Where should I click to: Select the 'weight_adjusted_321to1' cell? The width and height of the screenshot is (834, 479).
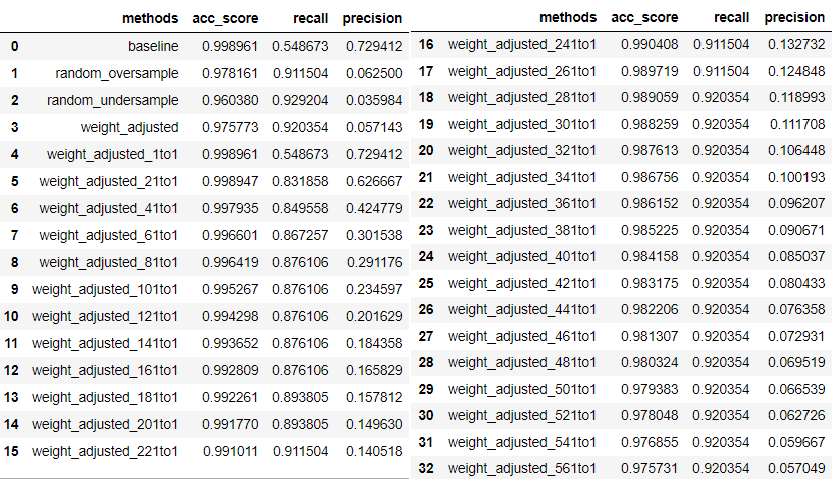coord(522,151)
